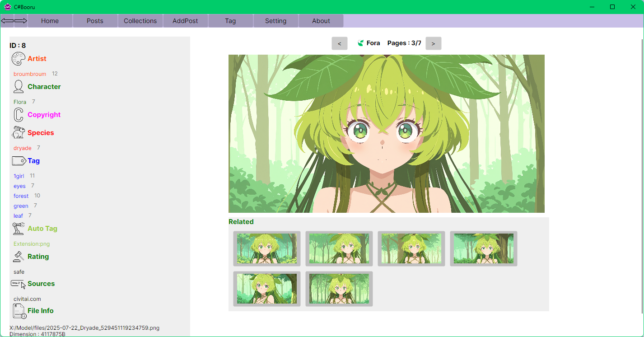The height and width of the screenshot is (337, 644).
Task: Filter by the forest tag
Action: (x=21, y=196)
